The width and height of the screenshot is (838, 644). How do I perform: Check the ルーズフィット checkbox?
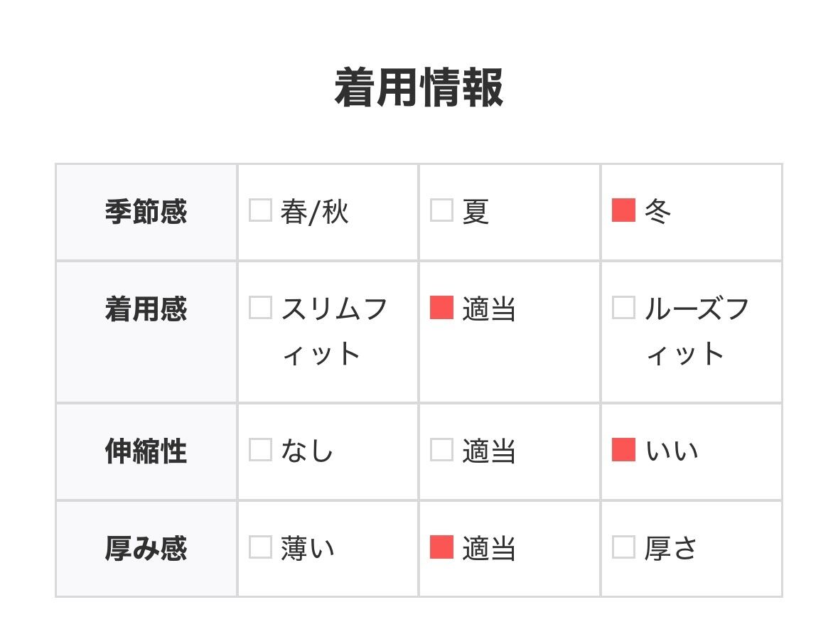pos(623,308)
